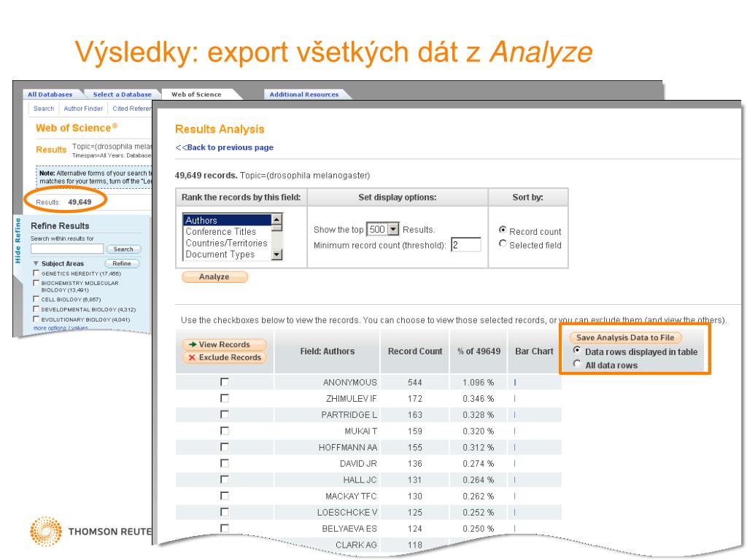Select Countries/Territories in the rank list
The width and height of the screenshot is (747, 560).
tap(228, 244)
